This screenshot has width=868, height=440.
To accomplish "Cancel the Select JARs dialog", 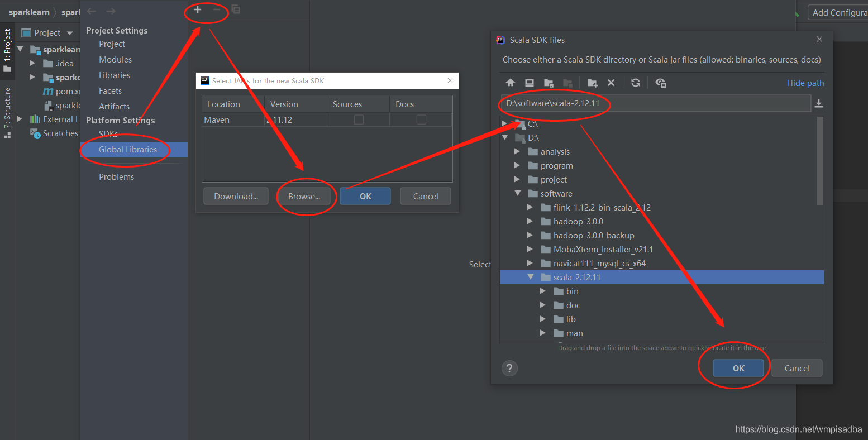I will pyautogui.click(x=426, y=196).
